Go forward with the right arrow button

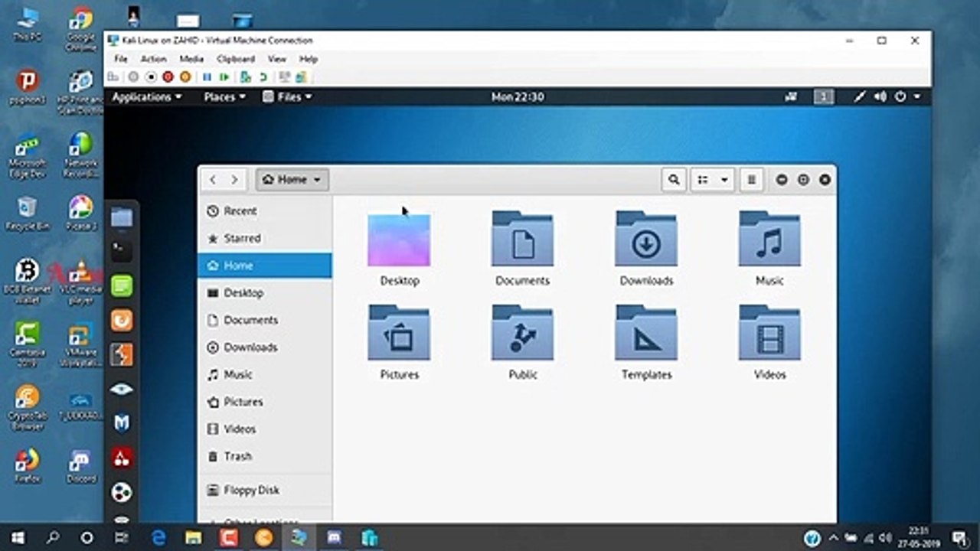click(234, 180)
